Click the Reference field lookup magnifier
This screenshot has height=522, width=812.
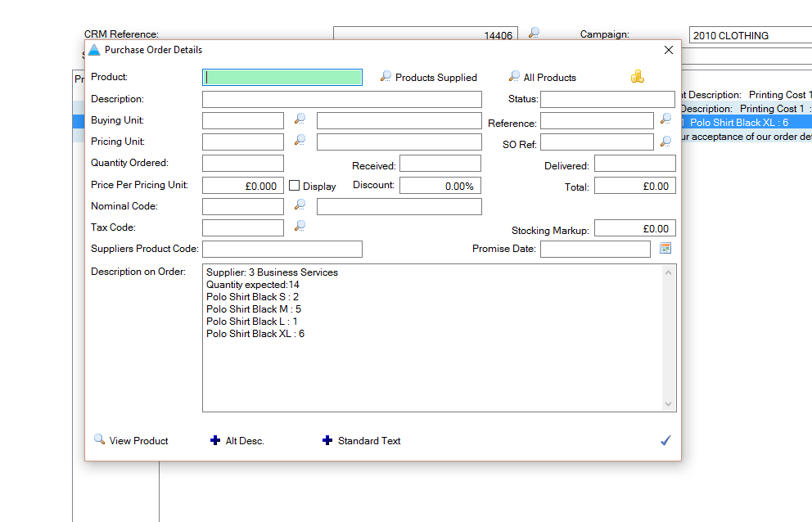point(666,119)
